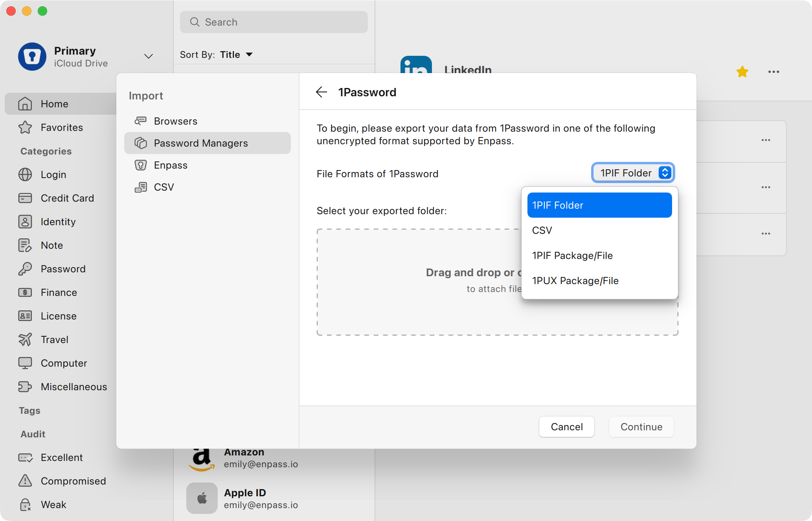Select the Login globe icon

[x=25, y=174]
